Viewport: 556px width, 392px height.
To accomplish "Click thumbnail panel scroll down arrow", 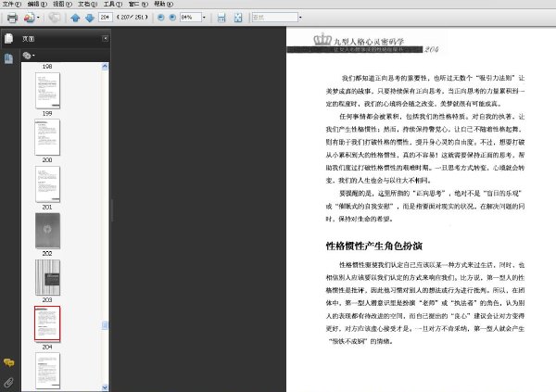I will tap(105, 387).
